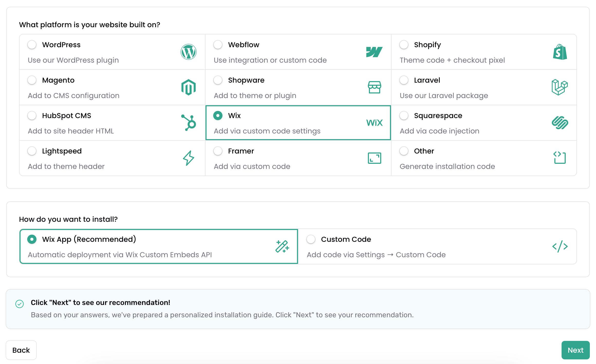Click the Lightspeed lightning bolt icon
The width and height of the screenshot is (596, 364).
pyautogui.click(x=189, y=158)
